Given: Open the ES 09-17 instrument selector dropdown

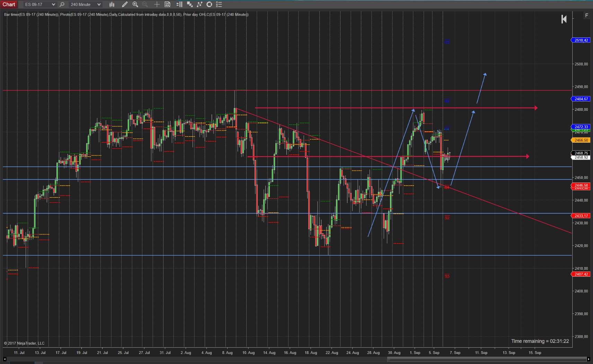Looking at the screenshot, I should tap(39, 5).
